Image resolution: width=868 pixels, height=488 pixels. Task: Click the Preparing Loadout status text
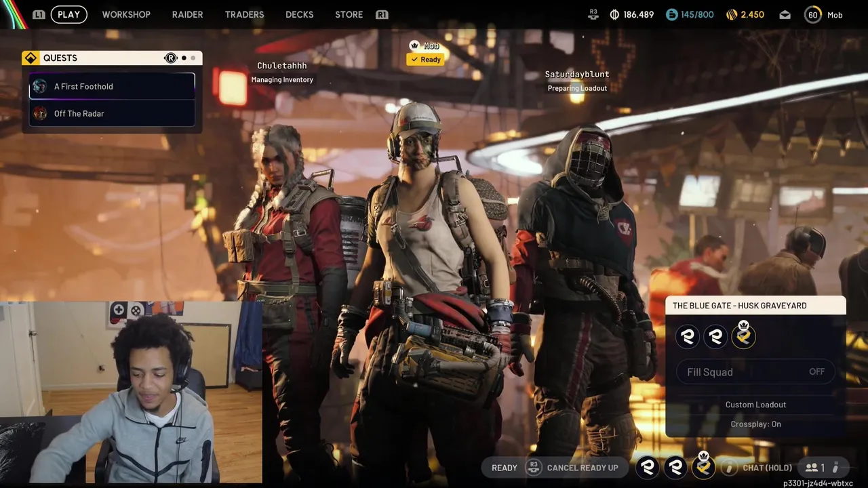pos(577,88)
